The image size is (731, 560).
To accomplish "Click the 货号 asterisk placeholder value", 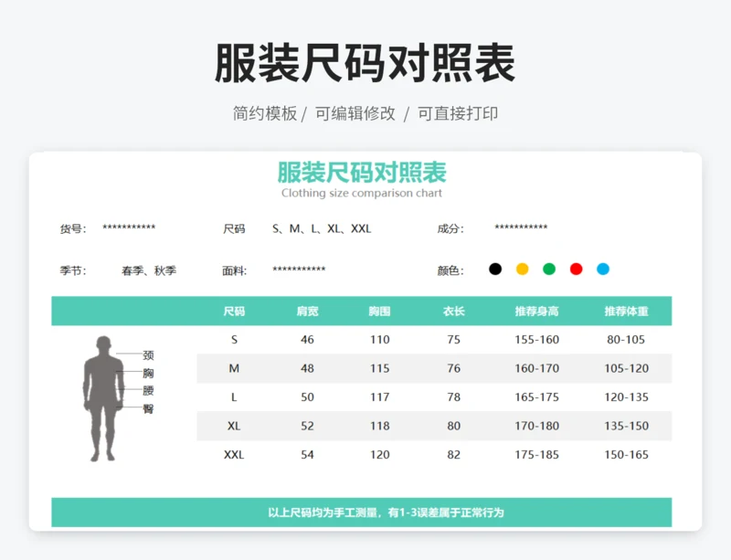I will (x=129, y=227).
